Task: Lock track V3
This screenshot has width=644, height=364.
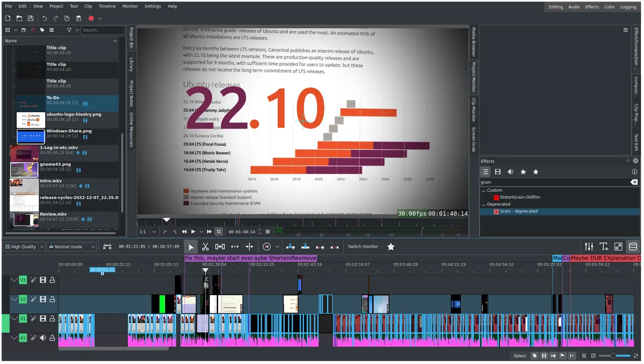Action: pos(52,280)
